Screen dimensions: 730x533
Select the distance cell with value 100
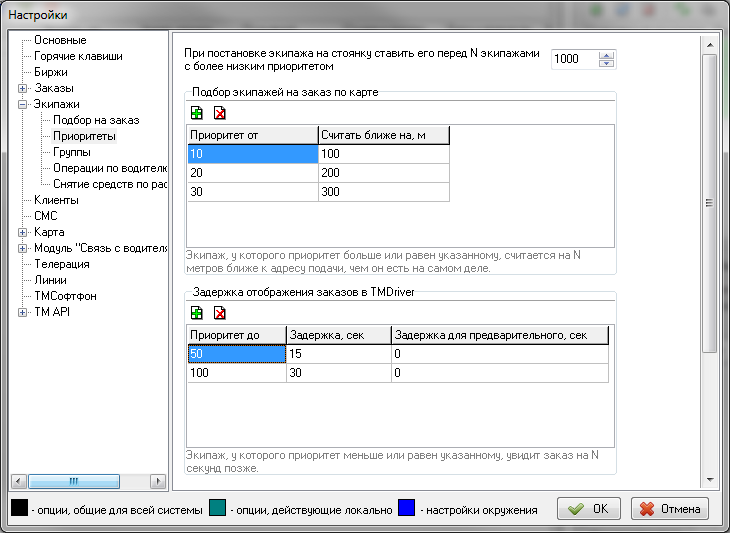(384, 154)
